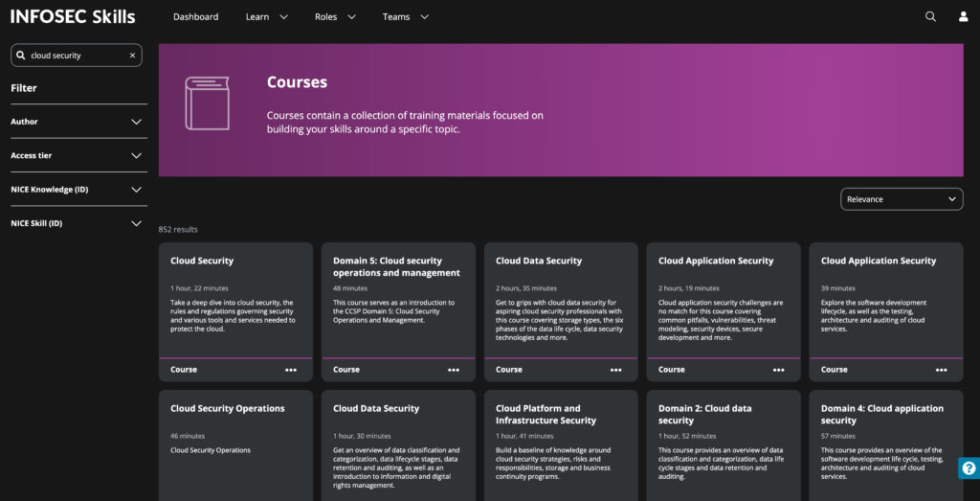Go to the Dashboard menu item
The image size is (980, 501).
click(195, 16)
